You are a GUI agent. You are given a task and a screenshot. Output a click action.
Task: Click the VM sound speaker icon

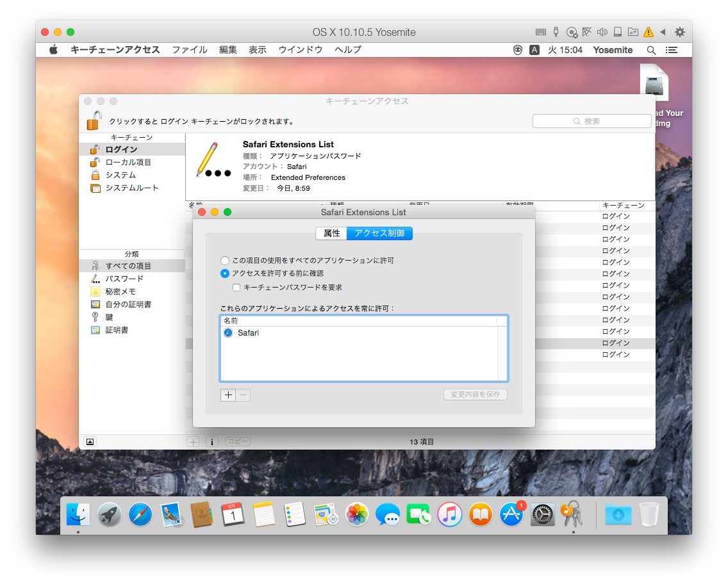point(602,32)
